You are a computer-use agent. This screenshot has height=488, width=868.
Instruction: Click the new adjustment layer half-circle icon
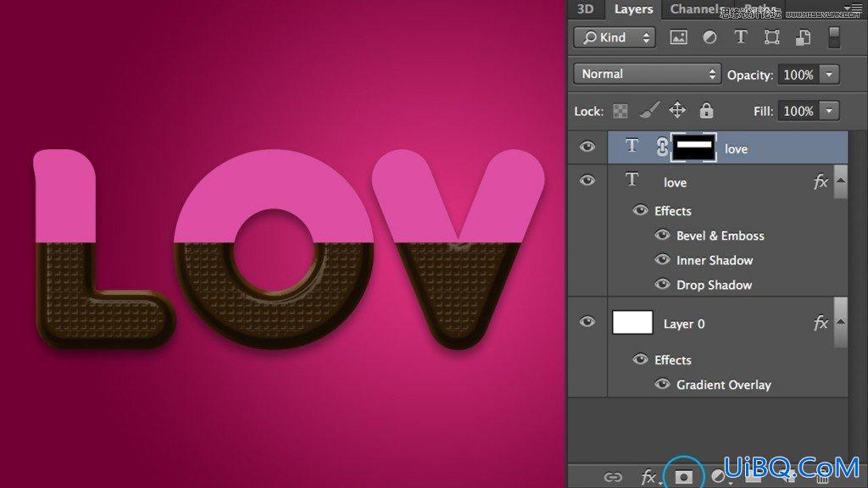point(718,476)
